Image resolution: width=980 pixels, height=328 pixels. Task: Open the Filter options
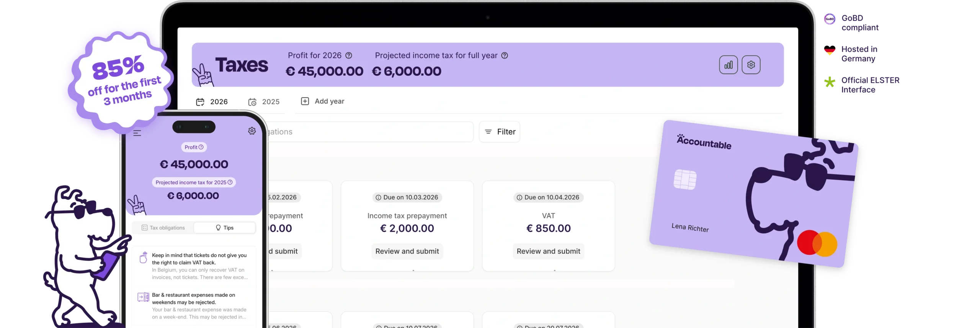(x=499, y=132)
